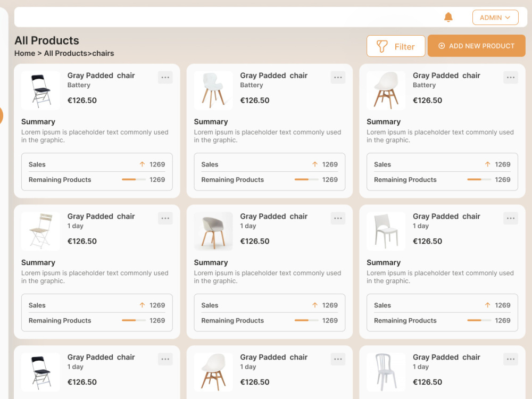Viewport: 532px width, 399px height.
Task: Click Remaining Products progress bar on wooden slat chair card
Action: coord(134,320)
